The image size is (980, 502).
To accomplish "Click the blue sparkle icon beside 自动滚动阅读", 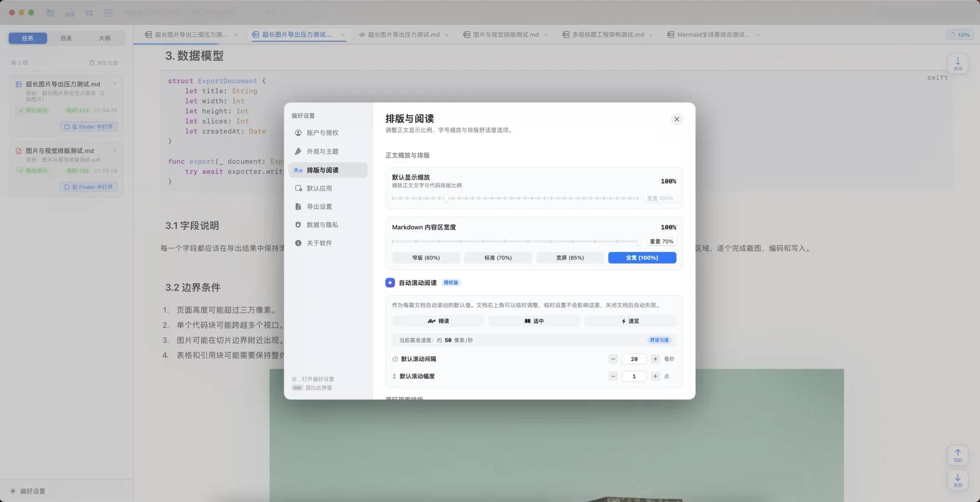I will (390, 283).
